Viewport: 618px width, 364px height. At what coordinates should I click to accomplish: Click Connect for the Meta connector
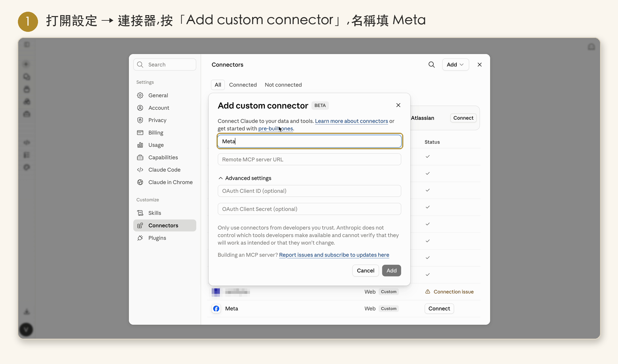pyautogui.click(x=439, y=309)
